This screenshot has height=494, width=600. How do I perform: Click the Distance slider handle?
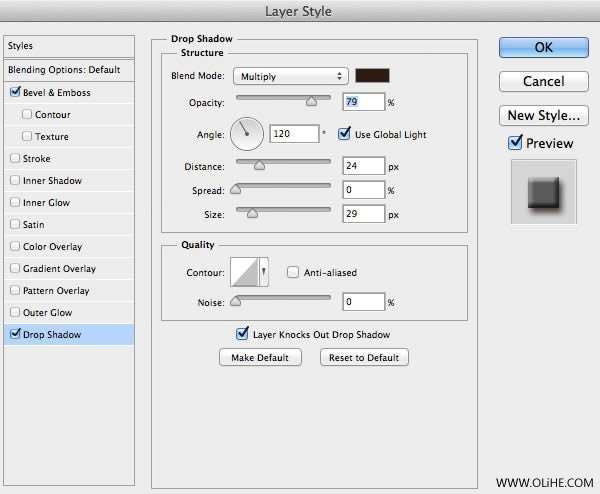(259, 165)
